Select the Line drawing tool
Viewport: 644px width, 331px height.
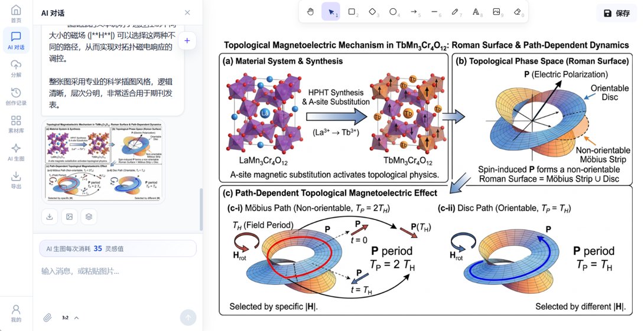(x=434, y=12)
